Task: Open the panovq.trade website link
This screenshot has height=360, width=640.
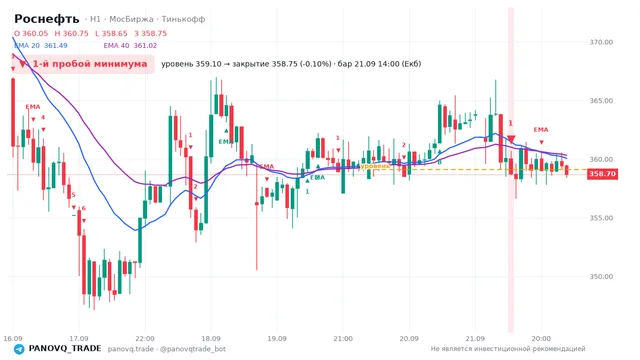Action: pyautogui.click(x=131, y=349)
